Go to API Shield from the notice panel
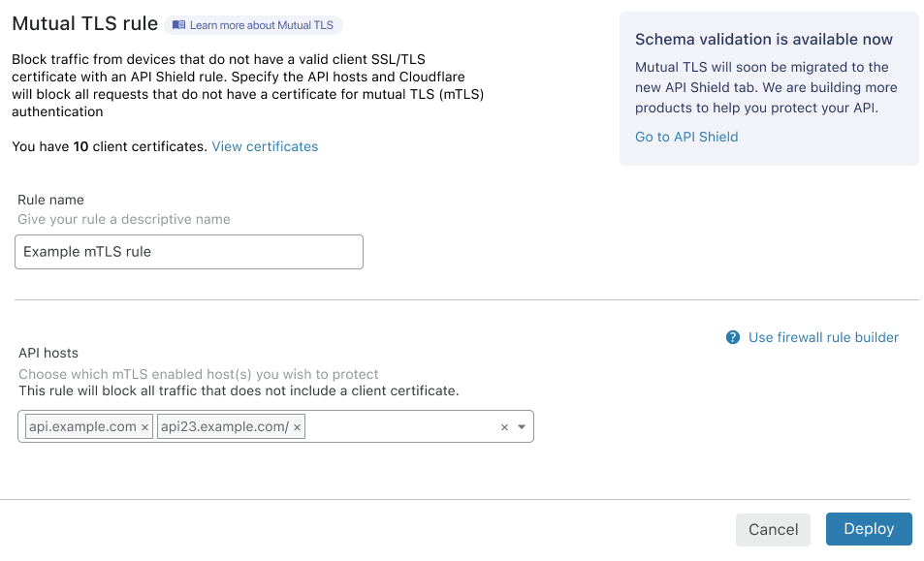 click(x=685, y=137)
